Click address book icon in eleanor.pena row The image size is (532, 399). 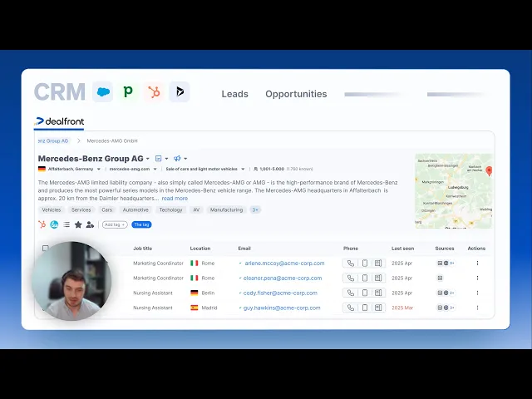(x=378, y=278)
